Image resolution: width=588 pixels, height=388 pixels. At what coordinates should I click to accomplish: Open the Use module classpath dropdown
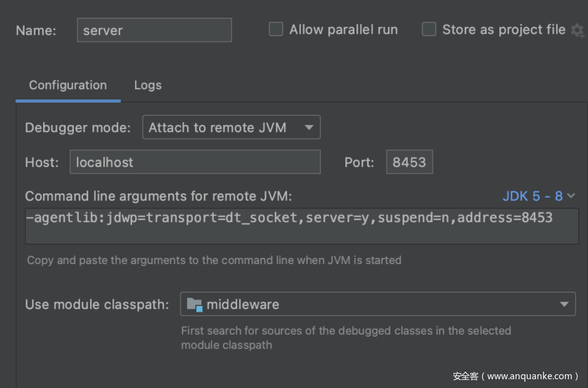pos(377,305)
